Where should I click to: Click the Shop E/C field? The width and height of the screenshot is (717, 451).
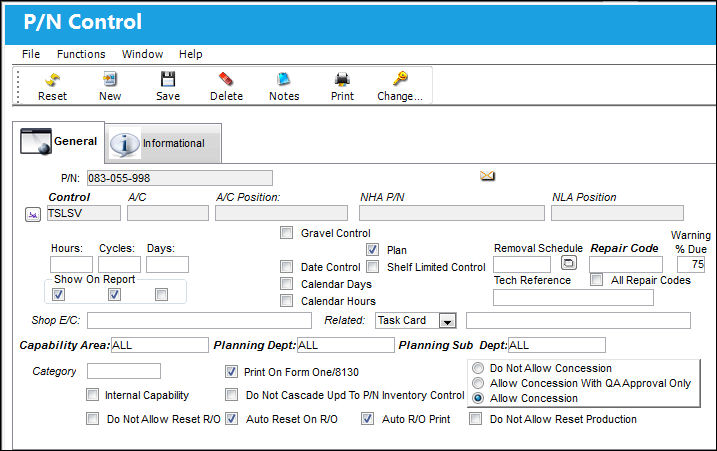click(x=199, y=321)
